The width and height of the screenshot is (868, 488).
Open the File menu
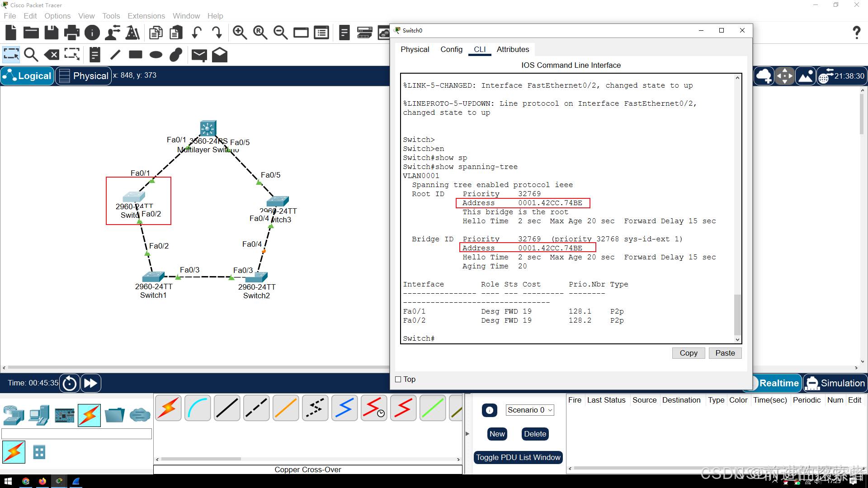pos(9,16)
